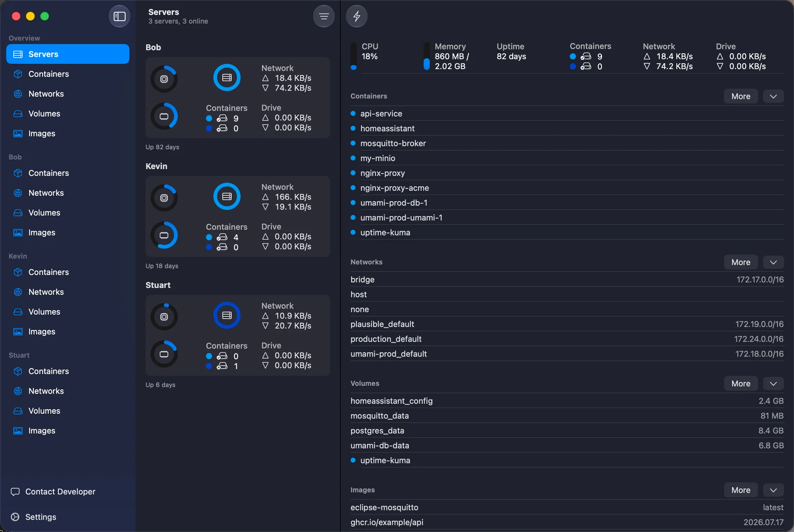Click More in the Networks section
Image resolution: width=794 pixels, height=532 pixels.
point(741,262)
